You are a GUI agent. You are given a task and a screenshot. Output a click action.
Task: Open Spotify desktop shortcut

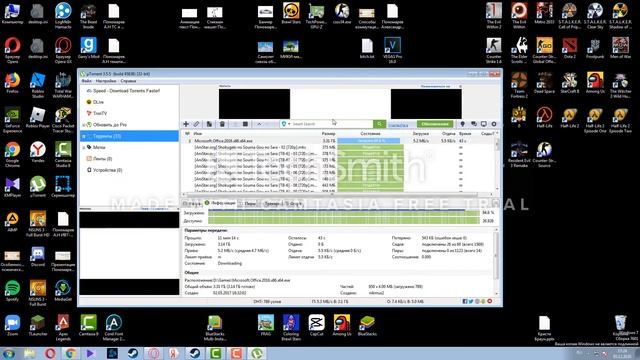click(x=12, y=291)
